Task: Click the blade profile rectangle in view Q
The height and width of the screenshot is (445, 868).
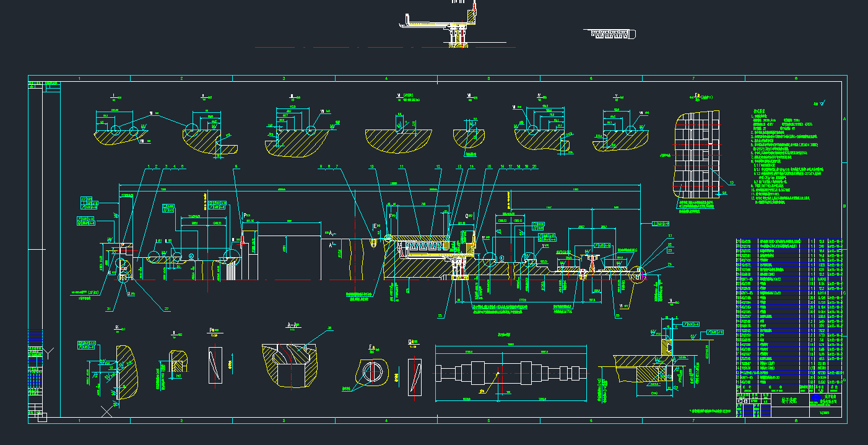Action: [415, 376]
